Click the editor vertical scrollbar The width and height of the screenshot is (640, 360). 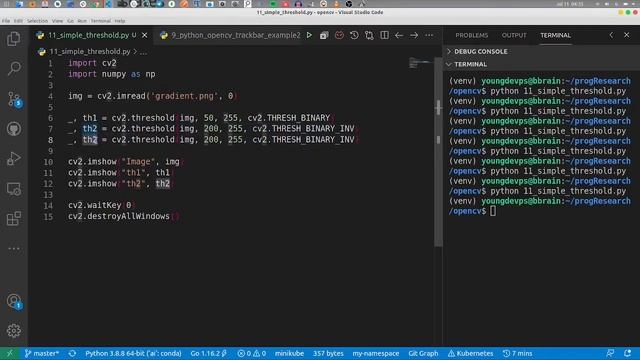click(x=438, y=151)
